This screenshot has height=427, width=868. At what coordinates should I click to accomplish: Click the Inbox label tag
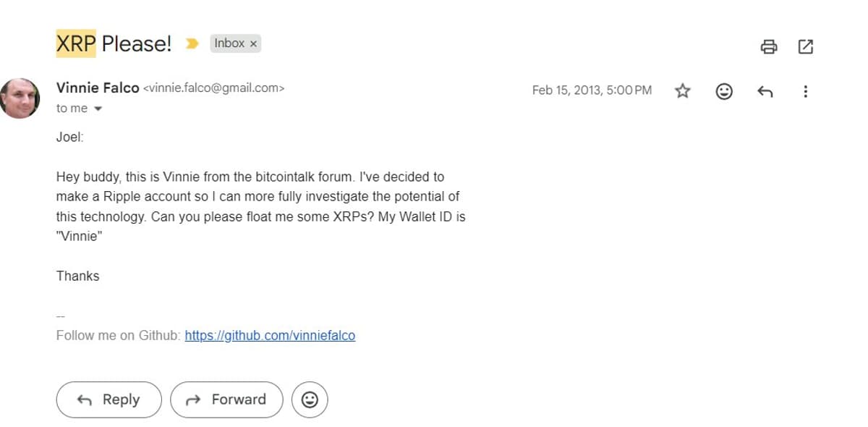pos(228,43)
